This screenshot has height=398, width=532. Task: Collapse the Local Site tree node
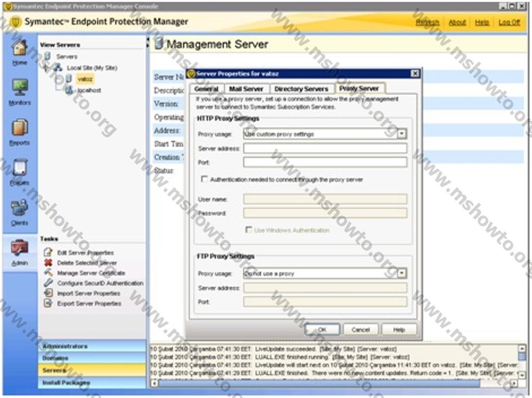[46, 68]
